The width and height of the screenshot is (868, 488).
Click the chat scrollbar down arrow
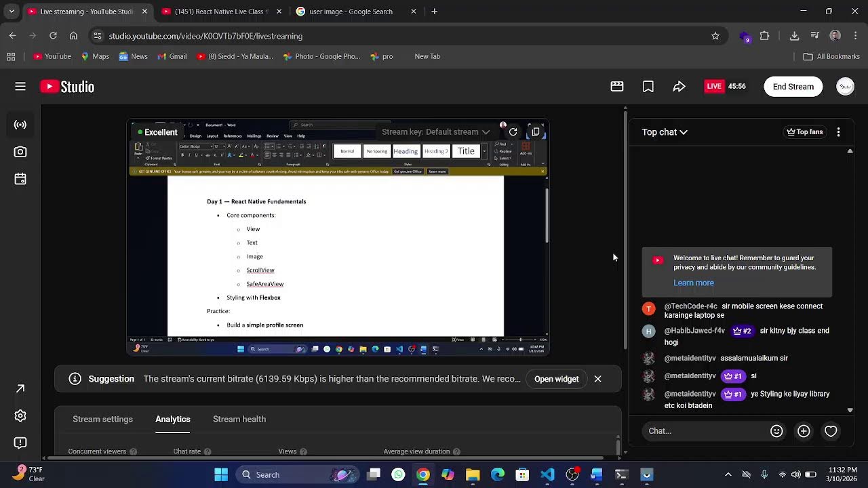click(850, 410)
